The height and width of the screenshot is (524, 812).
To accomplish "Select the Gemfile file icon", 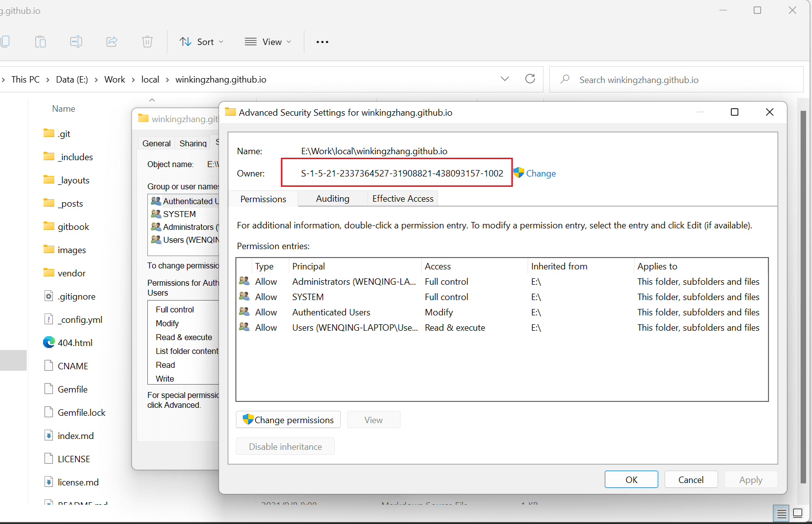I will [x=49, y=389].
